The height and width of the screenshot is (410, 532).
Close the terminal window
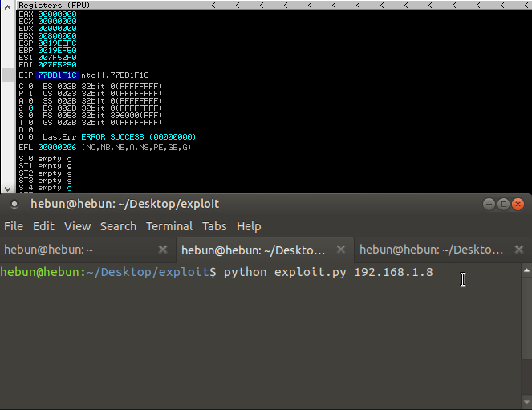coord(518,204)
